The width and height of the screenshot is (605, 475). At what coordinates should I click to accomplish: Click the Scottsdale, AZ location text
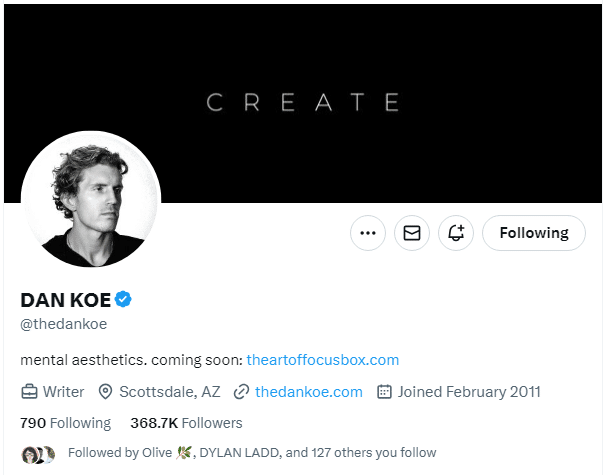[169, 392]
